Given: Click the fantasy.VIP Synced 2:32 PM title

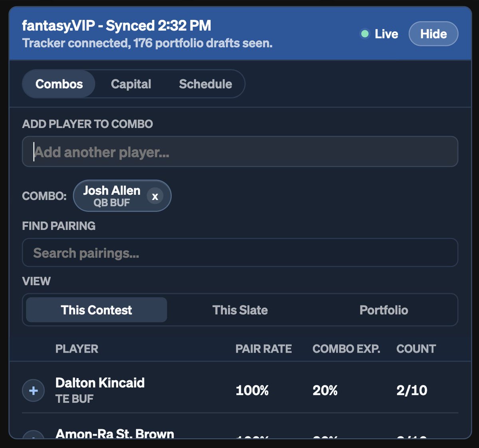Looking at the screenshot, I should click(x=117, y=26).
